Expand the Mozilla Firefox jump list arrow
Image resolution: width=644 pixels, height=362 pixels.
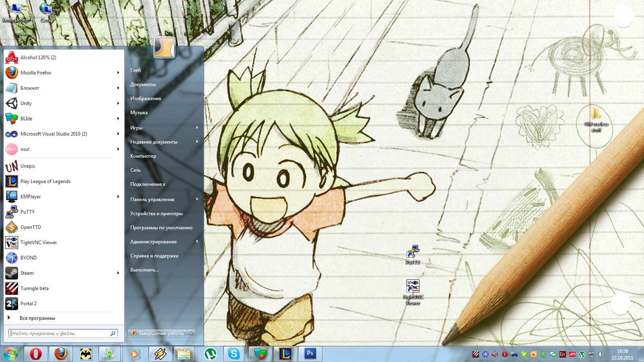click(118, 73)
